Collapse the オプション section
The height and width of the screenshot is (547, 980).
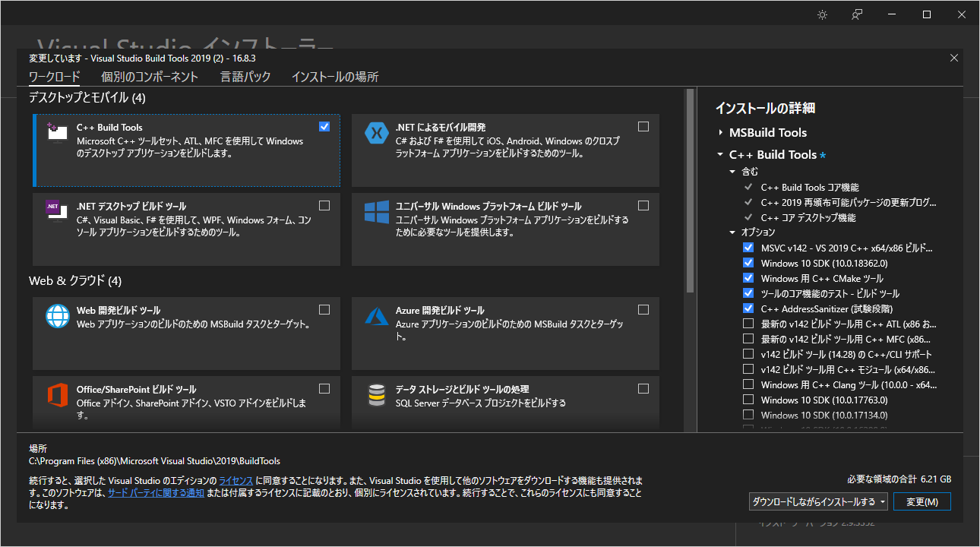tap(733, 232)
